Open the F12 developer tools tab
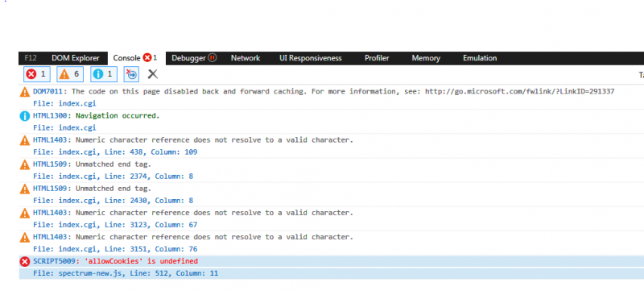 [x=31, y=58]
